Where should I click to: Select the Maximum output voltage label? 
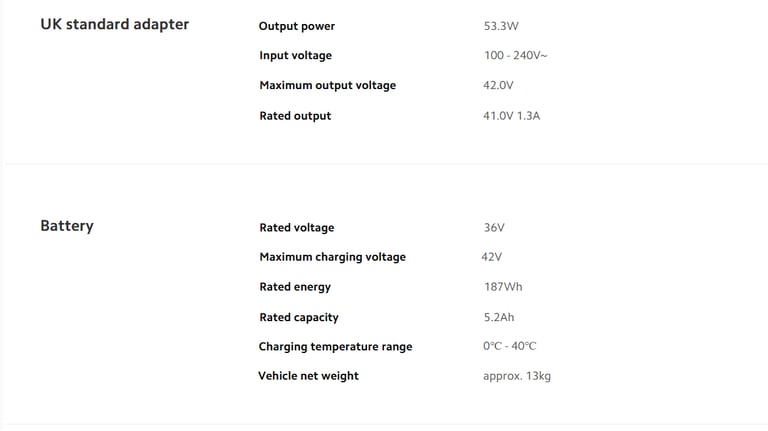[x=328, y=86]
